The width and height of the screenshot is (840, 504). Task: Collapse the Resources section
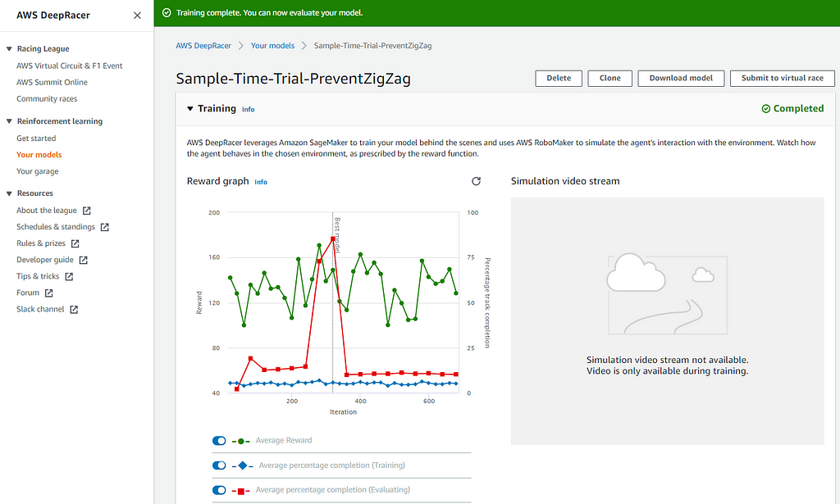[9, 193]
